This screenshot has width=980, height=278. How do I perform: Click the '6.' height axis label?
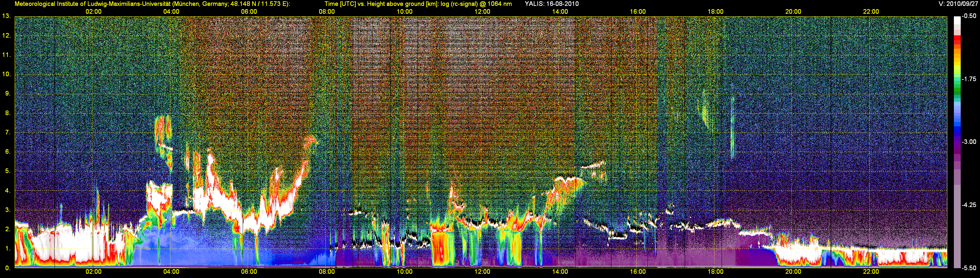(x=8, y=151)
